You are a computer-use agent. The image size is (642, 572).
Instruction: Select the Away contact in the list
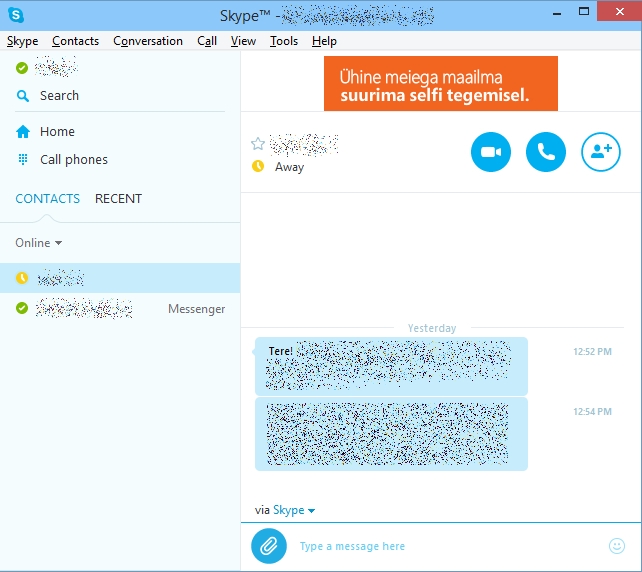pyautogui.click(x=120, y=278)
